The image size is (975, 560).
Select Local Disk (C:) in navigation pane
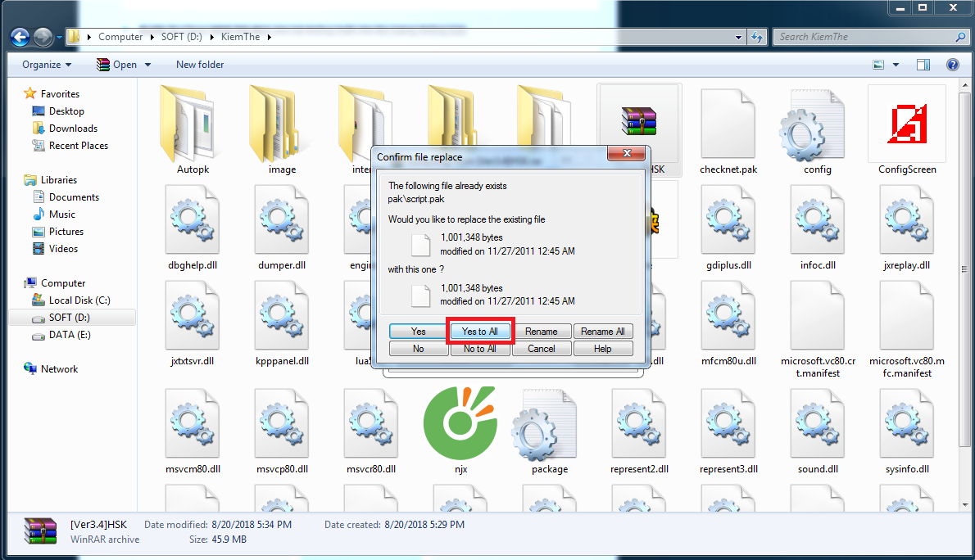point(79,300)
